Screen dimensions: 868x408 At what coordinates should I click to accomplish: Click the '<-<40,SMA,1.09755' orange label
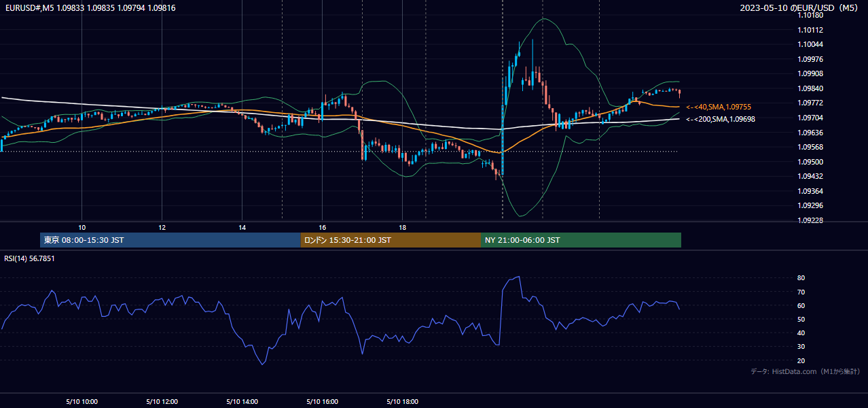719,107
